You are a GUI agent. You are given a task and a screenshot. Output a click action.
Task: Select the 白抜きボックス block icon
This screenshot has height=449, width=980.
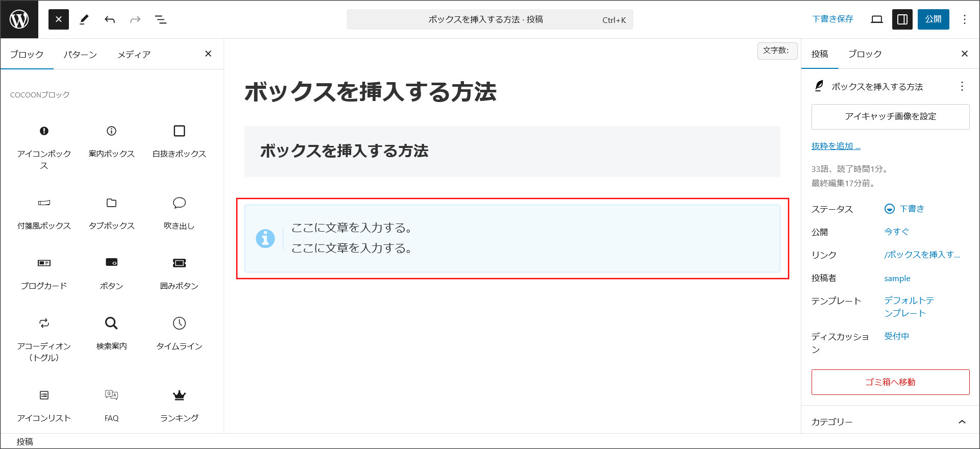click(179, 131)
